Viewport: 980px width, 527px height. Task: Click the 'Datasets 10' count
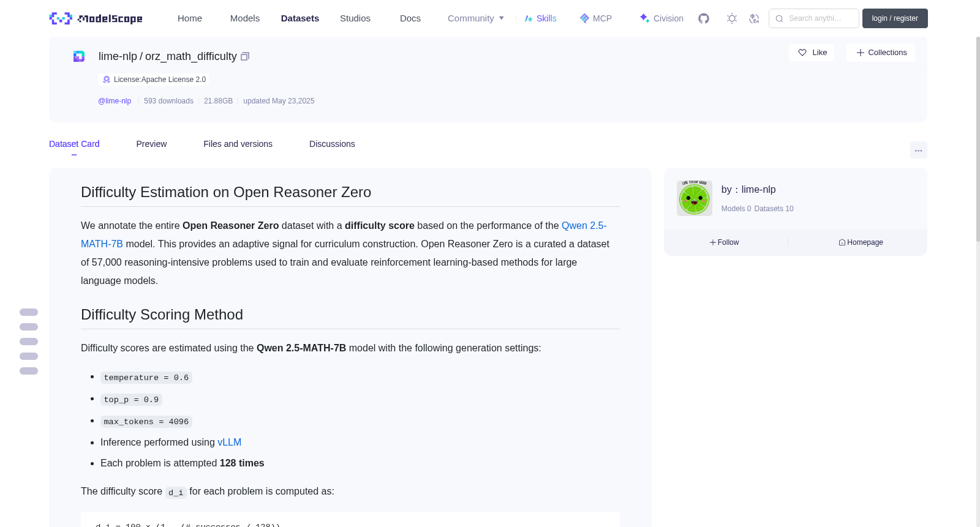tap(774, 209)
